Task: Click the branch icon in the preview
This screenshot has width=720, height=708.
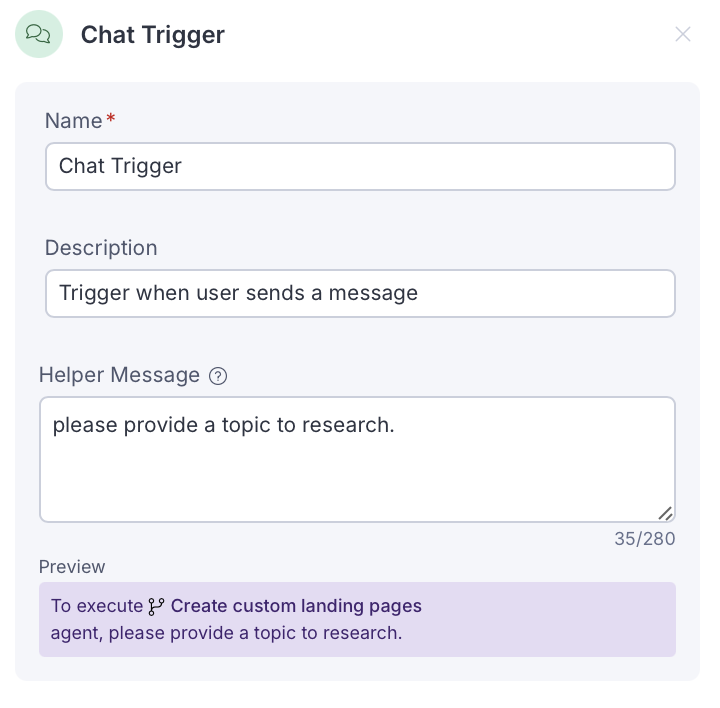Action: tap(156, 606)
